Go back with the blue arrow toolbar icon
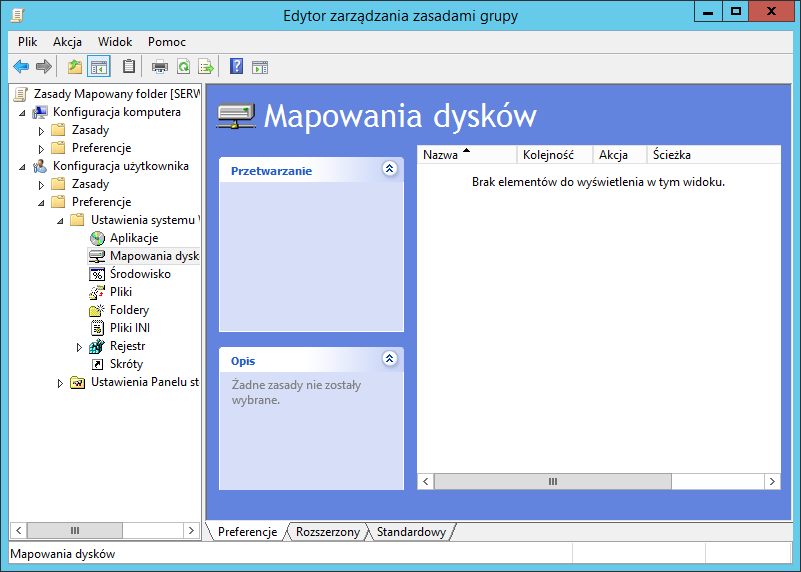 tap(21, 66)
